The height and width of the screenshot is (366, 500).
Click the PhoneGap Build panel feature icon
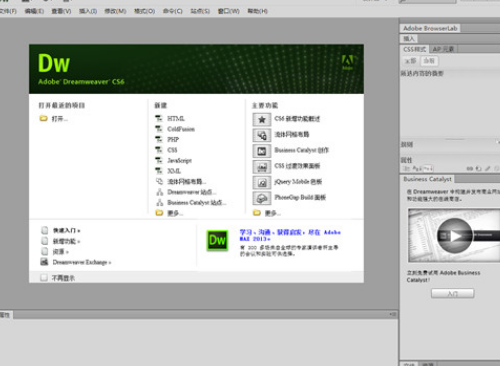click(x=262, y=198)
